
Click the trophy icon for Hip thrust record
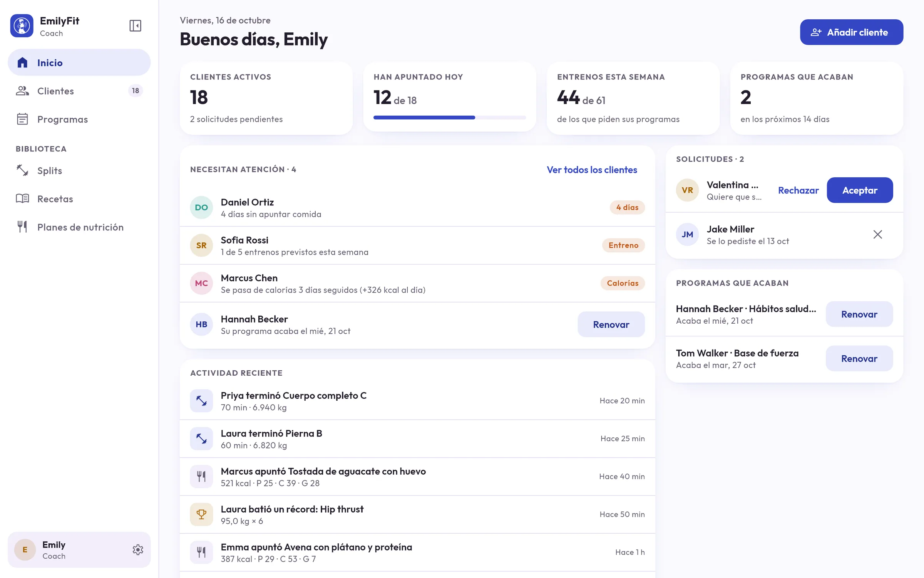[x=201, y=514]
